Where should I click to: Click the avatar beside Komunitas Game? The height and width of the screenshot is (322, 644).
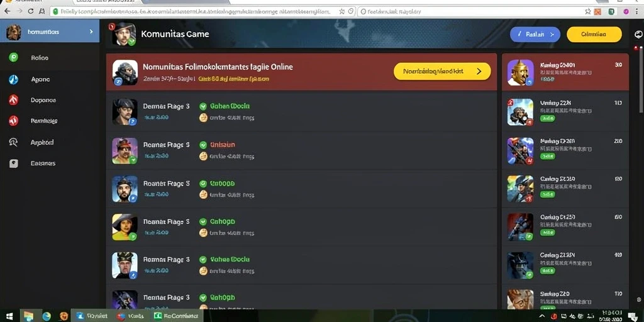pyautogui.click(x=124, y=34)
